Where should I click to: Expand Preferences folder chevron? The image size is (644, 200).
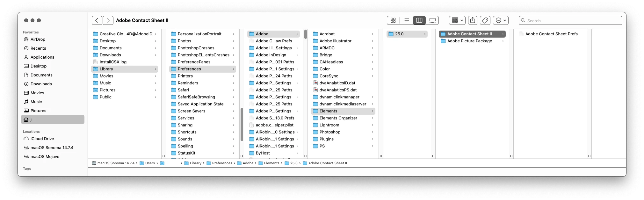tap(233, 69)
